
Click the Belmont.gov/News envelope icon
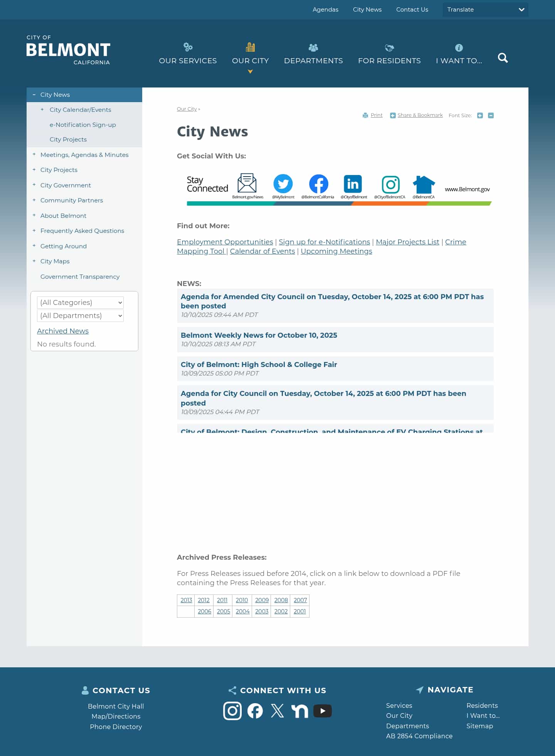247,183
